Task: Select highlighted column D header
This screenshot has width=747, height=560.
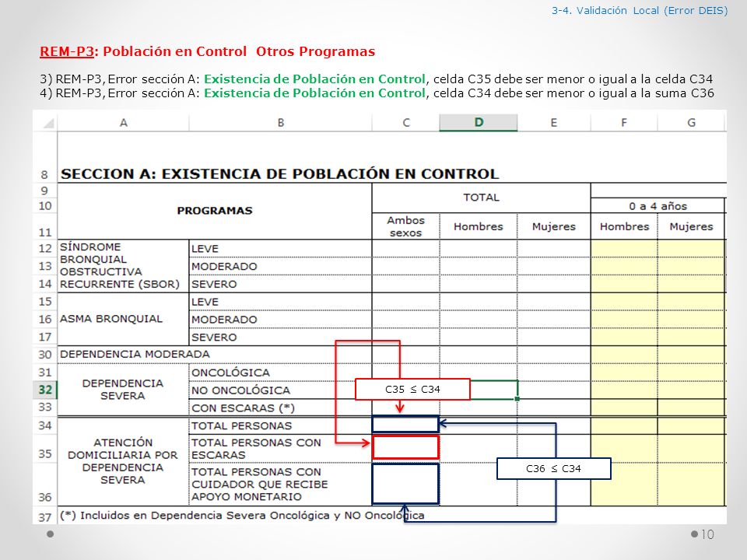Action: tap(479, 123)
